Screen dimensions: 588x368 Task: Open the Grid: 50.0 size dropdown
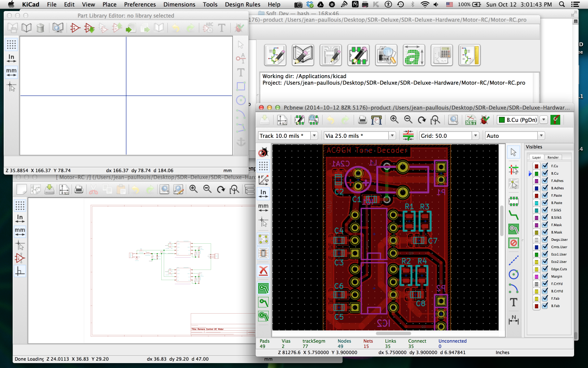pyautogui.click(x=475, y=136)
